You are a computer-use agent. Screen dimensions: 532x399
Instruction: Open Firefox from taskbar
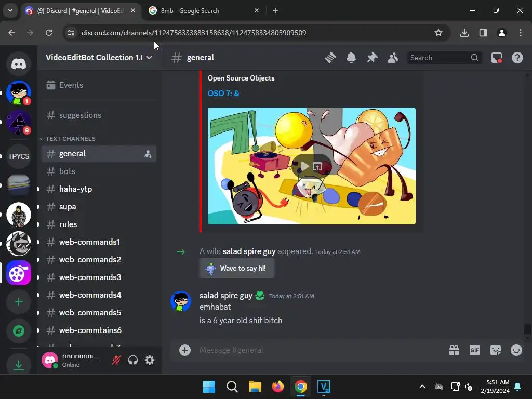coord(278,387)
